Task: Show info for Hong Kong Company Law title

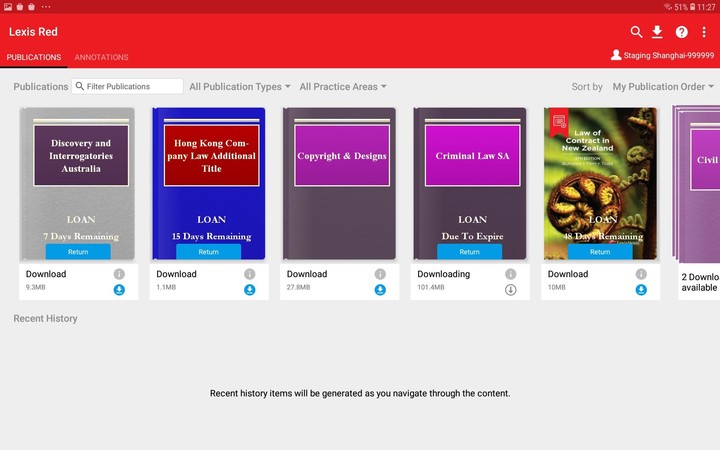Action: click(249, 274)
